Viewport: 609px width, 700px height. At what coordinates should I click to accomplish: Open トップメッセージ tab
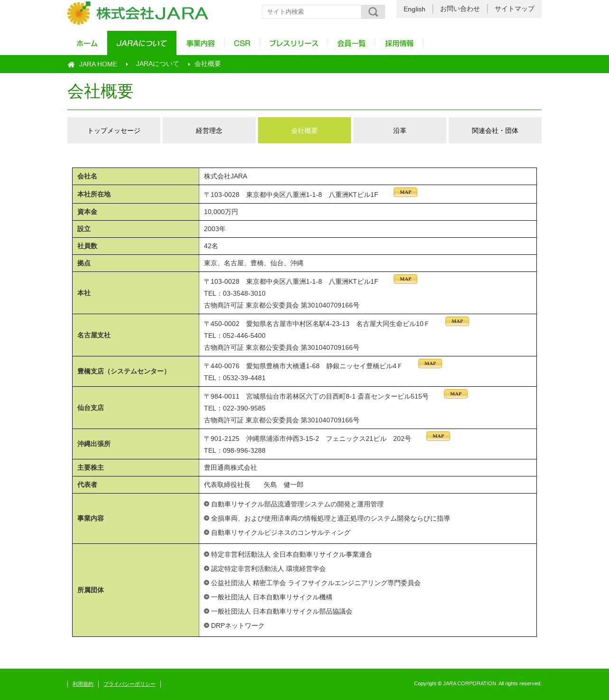114,131
